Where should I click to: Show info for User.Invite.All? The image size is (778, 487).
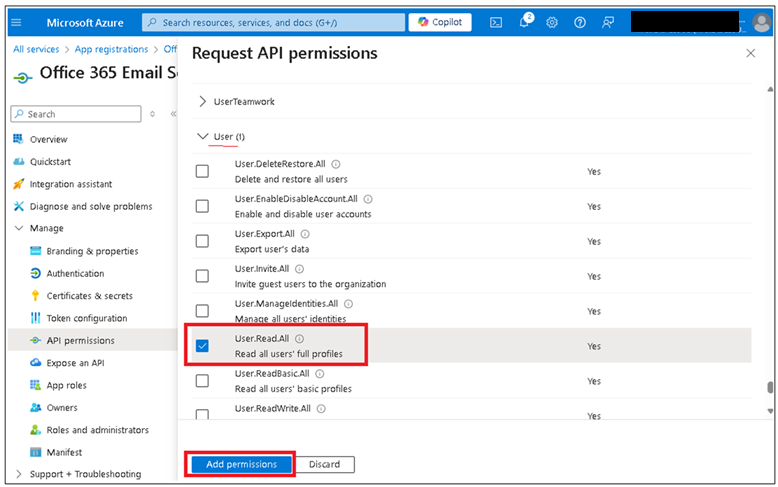point(299,269)
